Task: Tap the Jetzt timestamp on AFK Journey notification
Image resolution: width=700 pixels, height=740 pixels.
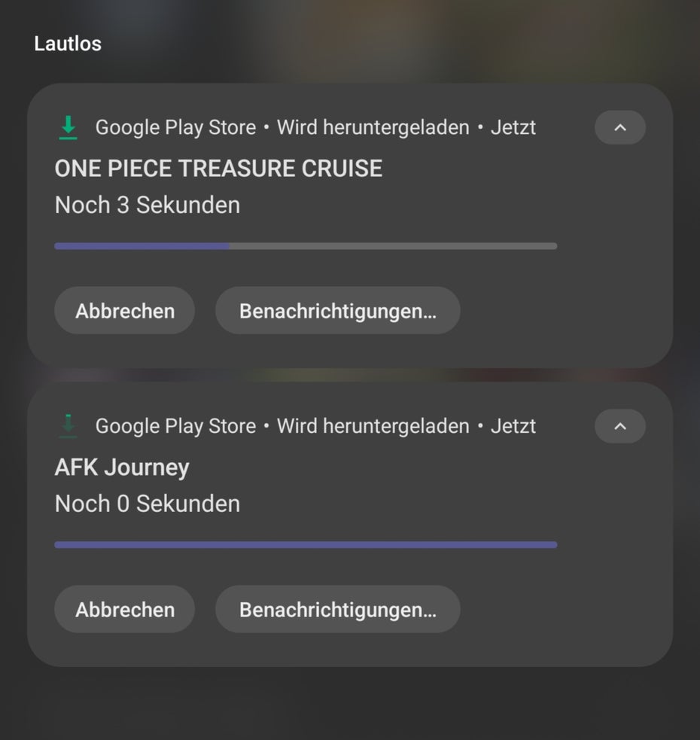Action: point(513,427)
